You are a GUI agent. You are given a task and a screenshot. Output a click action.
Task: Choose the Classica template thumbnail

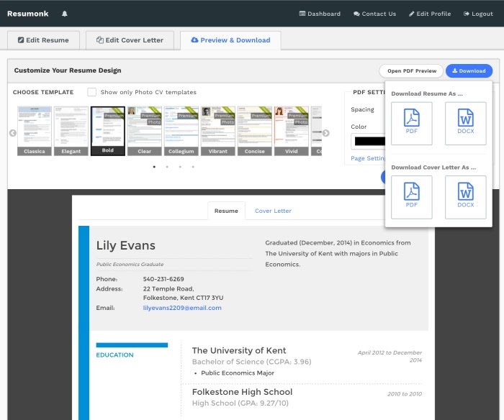tap(35, 131)
